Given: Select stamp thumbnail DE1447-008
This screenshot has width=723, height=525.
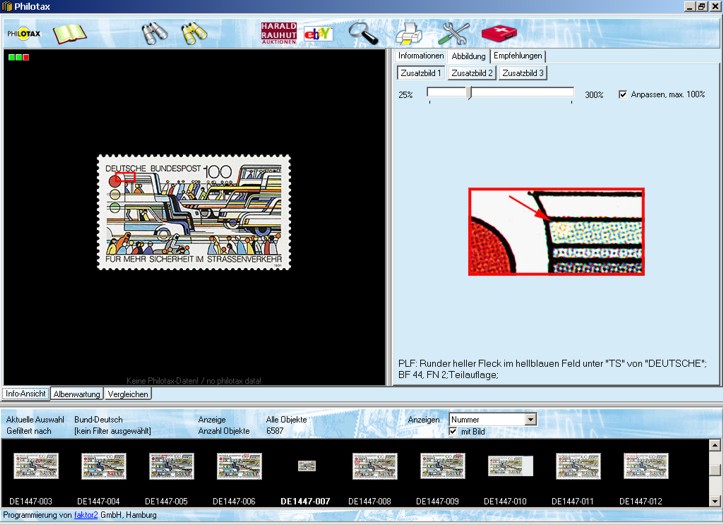Looking at the screenshot, I should tap(375, 466).
